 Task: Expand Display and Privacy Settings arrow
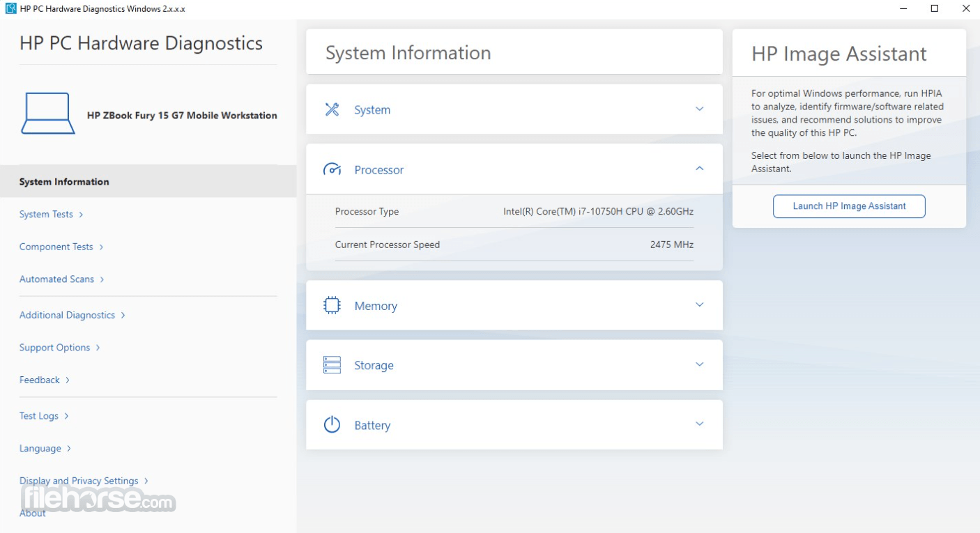[x=146, y=481]
